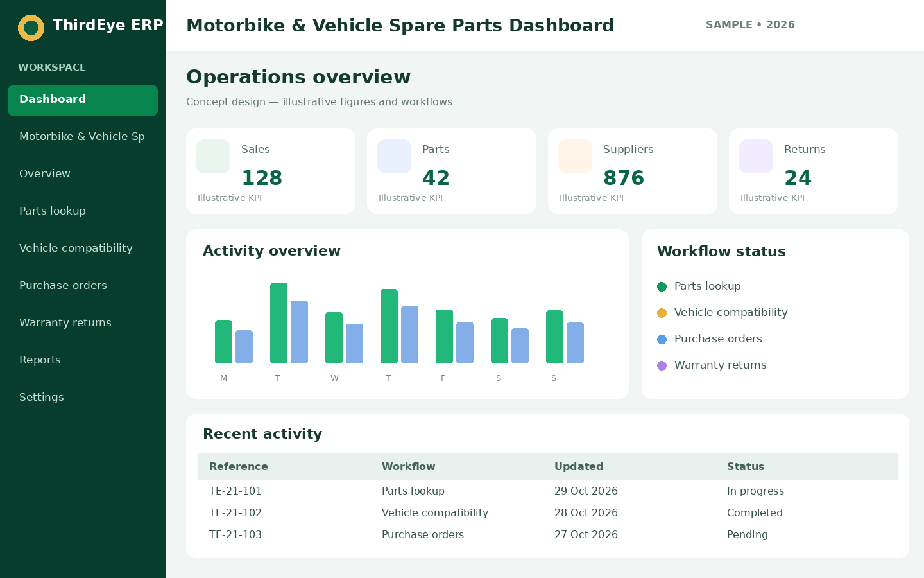Click the Updated column header
Image resolution: width=924 pixels, height=578 pixels.
pos(579,467)
